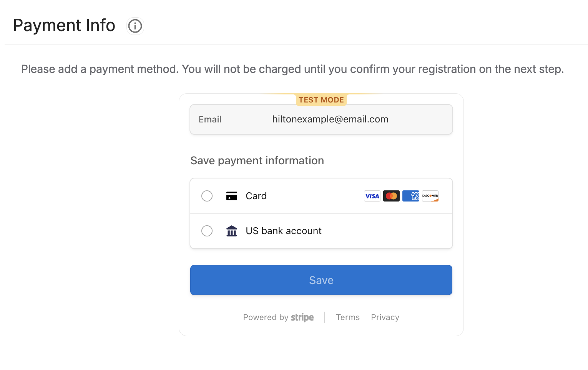The height and width of the screenshot is (370, 588).
Task: Click the American Express logo
Action: (411, 196)
